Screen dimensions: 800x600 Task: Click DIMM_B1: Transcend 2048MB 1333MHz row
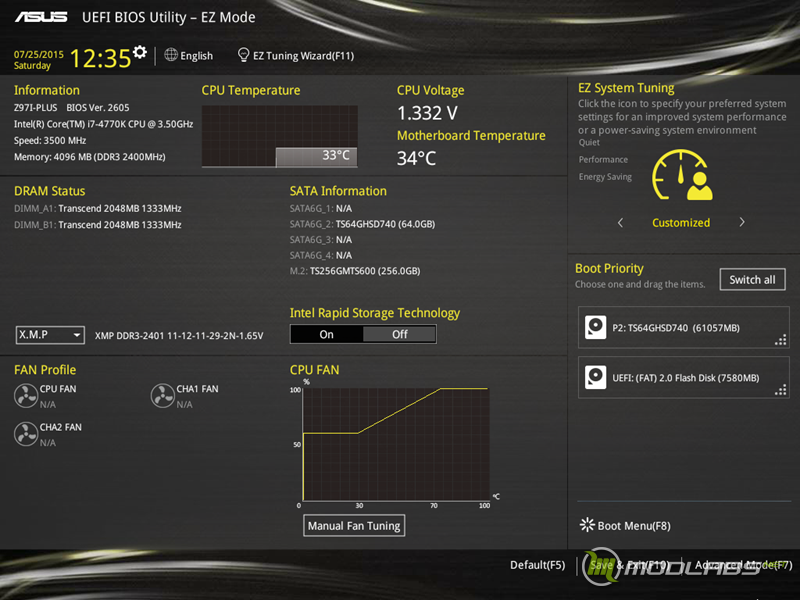(97, 224)
